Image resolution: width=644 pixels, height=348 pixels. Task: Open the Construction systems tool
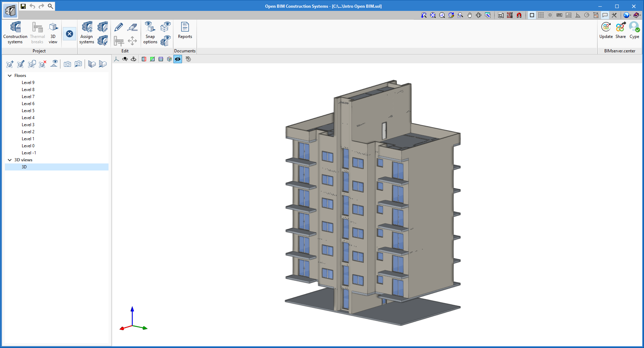15,33
